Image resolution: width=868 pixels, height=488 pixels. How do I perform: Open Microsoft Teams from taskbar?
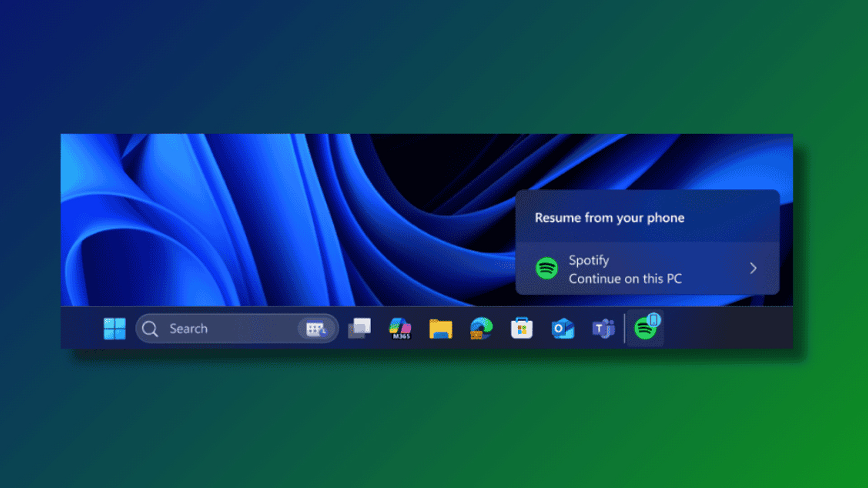point(604,328)
